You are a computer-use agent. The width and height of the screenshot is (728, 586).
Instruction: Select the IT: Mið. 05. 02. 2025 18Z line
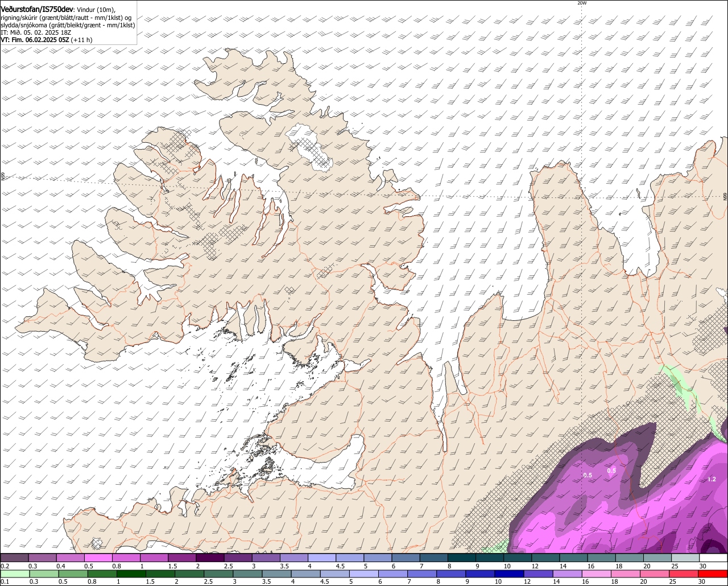[x=36, y=33]
